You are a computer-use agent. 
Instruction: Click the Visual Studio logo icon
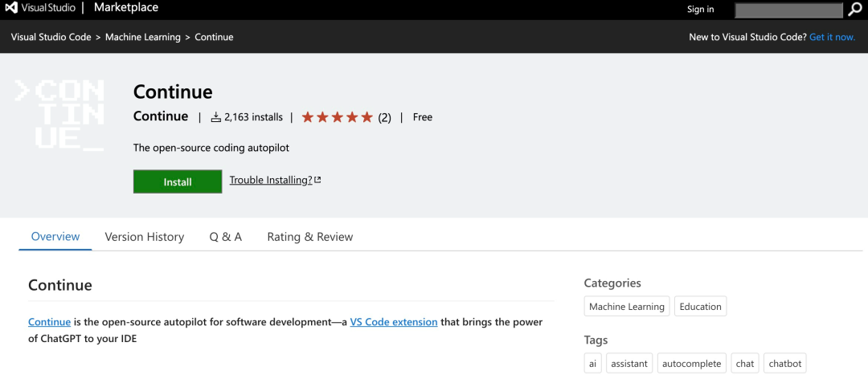click(11, 8)
